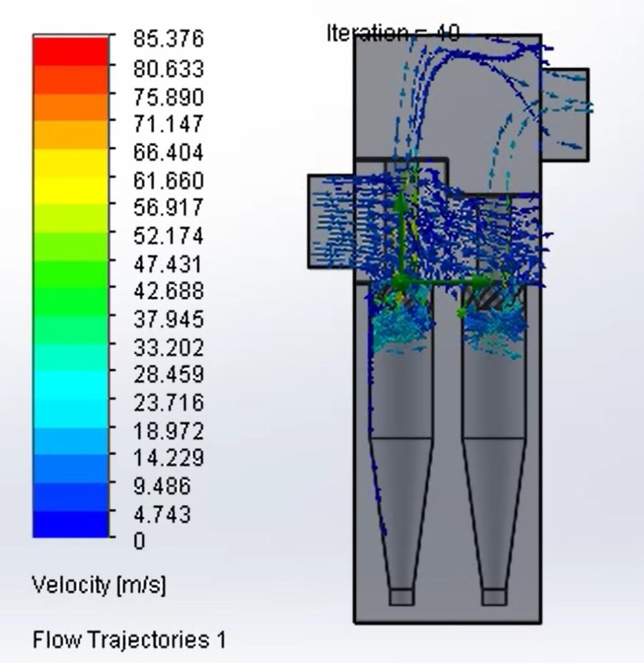This screenshot has height=663, width=644.
Task: Click the legend value 42.688
Action: point(168,291)
